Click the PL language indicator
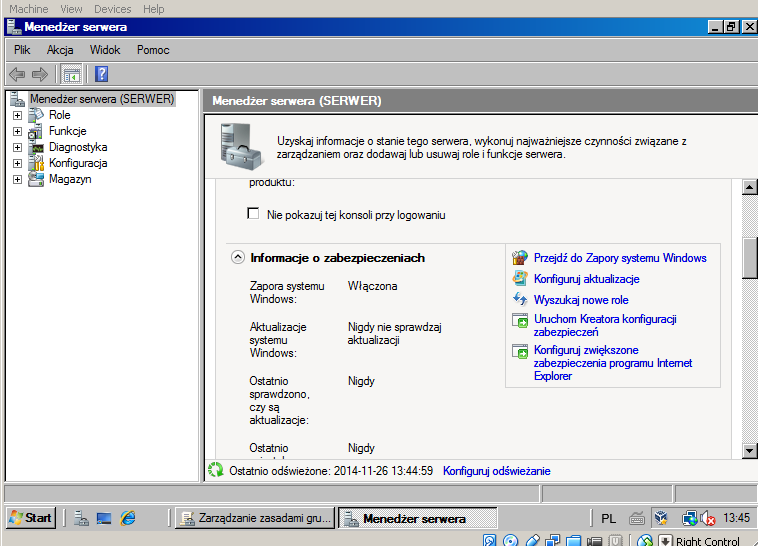 pos(609,519)
